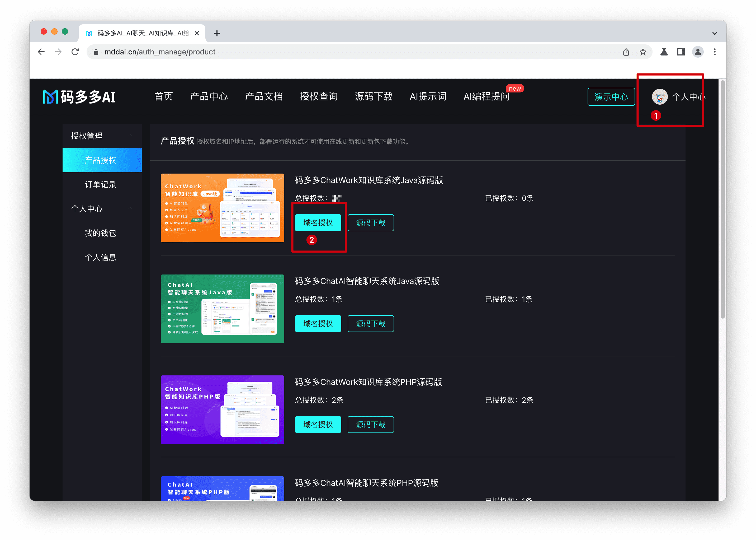Select 订单记录 in the sidebar
The width and height of the screenshot is (756, 540).
click(x=102, y=185)
